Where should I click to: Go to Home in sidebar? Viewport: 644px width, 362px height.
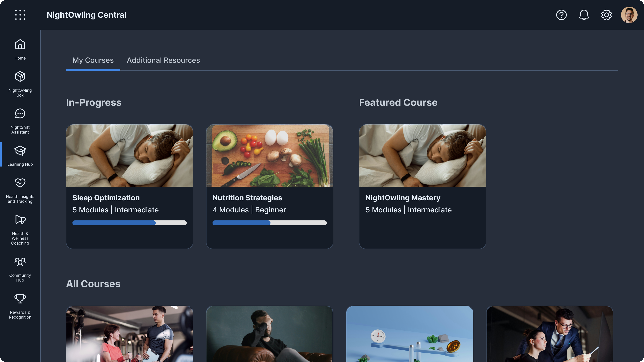tap(20, 50)
